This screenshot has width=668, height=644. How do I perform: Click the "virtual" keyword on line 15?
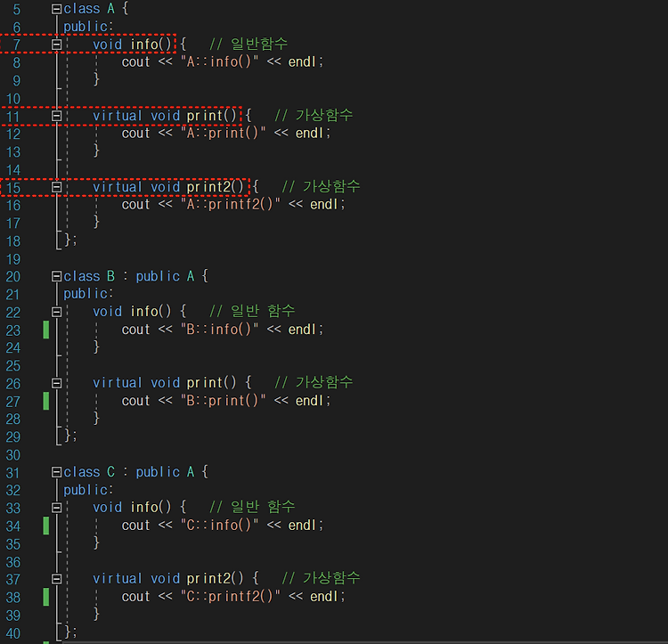(x=118, y=186)
